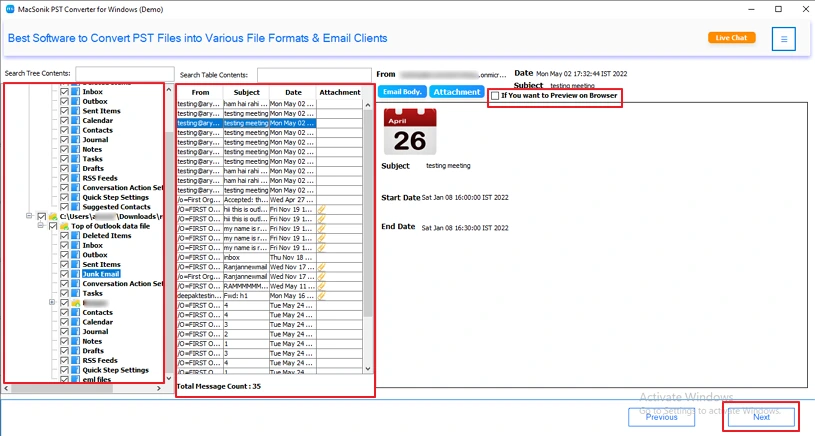
Task: Switch to the Attachment tab
Action: [457, 92]
